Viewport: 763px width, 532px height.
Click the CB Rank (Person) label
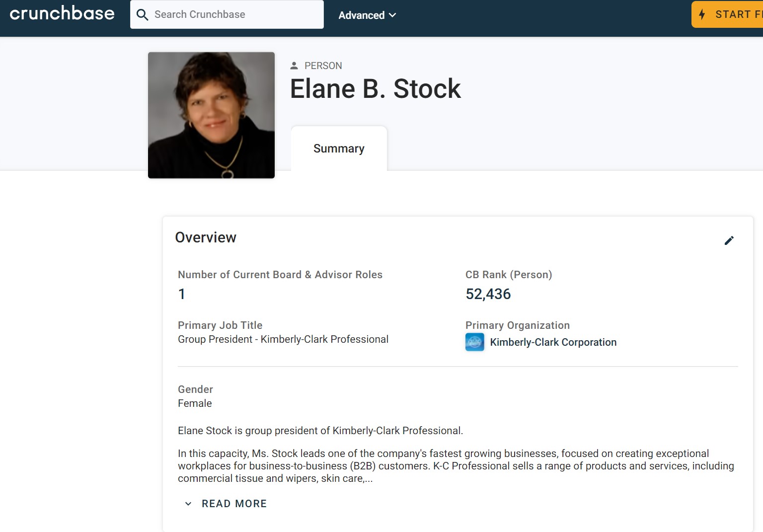(509, 275)
